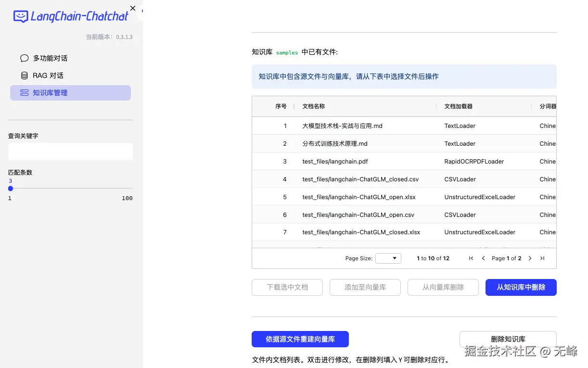The image size is (588, 368).
Task: Click 文档名称 column header
Action: (314, 106)
